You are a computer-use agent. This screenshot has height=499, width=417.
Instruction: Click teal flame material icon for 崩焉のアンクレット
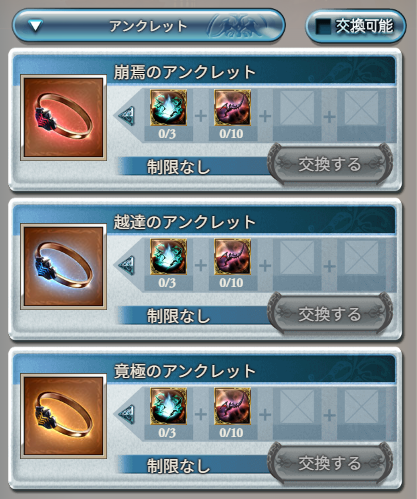tap(168, 108)
